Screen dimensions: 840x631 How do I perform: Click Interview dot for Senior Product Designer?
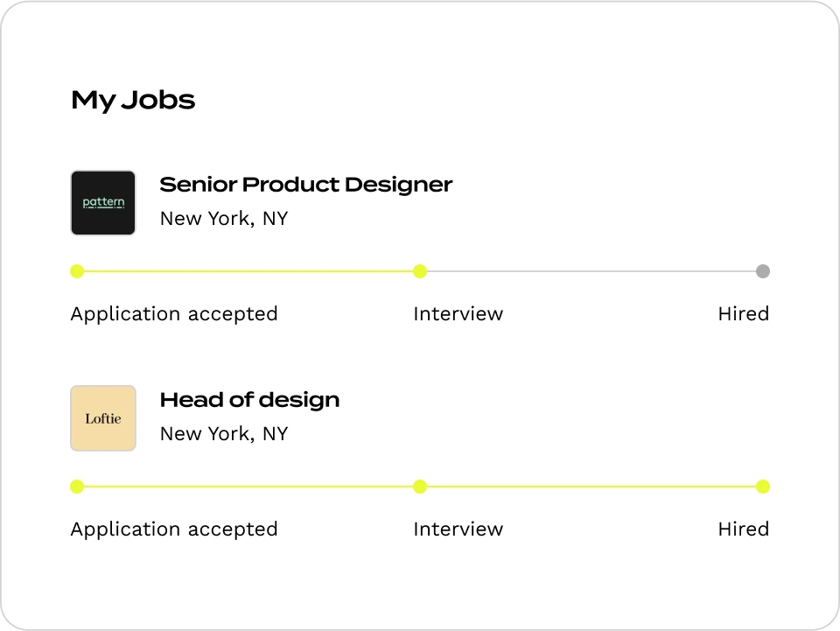420,271
